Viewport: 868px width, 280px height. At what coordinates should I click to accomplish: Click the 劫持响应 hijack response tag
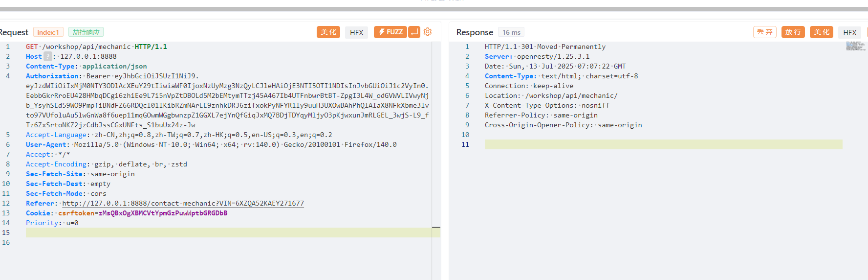point(86,32)
